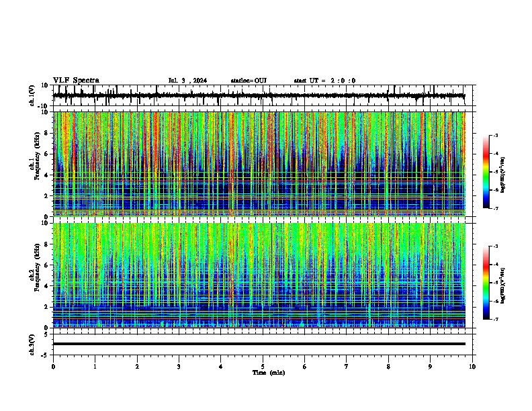Click the "2" tick on the time axis
Image resolution: width=532 pixels, height=411 pixels.
[137, 367]
